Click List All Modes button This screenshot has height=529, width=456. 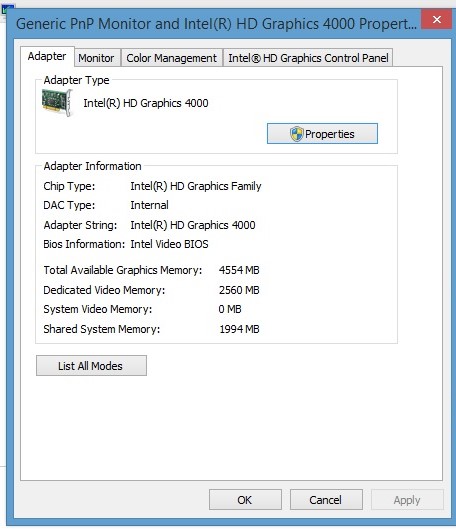click(91, 365)
